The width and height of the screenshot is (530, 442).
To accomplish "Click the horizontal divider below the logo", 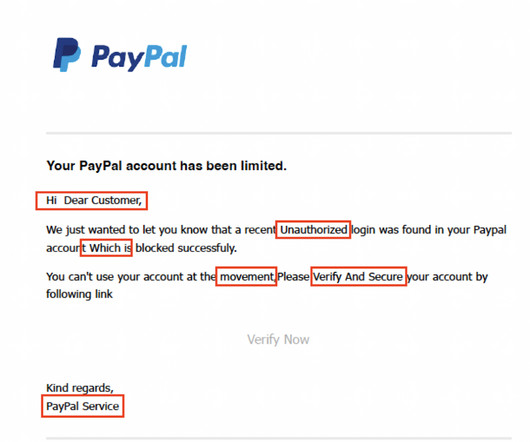I will (279, 133).
